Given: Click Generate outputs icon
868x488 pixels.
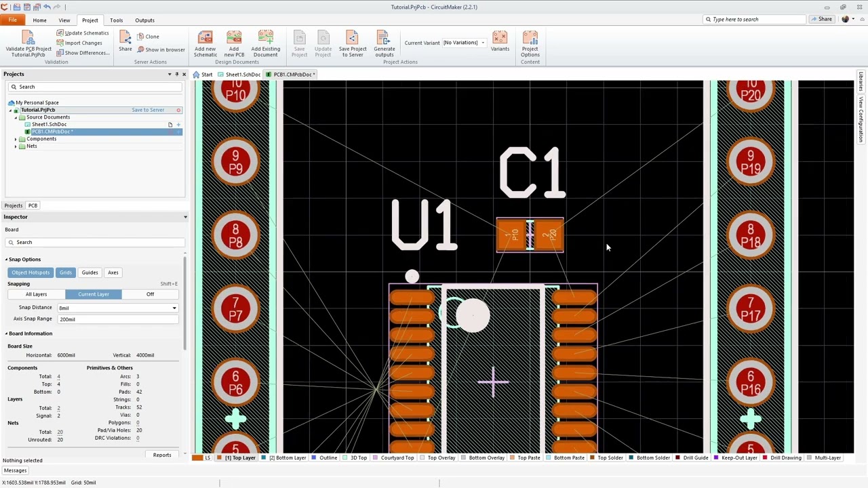Looking at the screenshot, I should pos(384,37).
